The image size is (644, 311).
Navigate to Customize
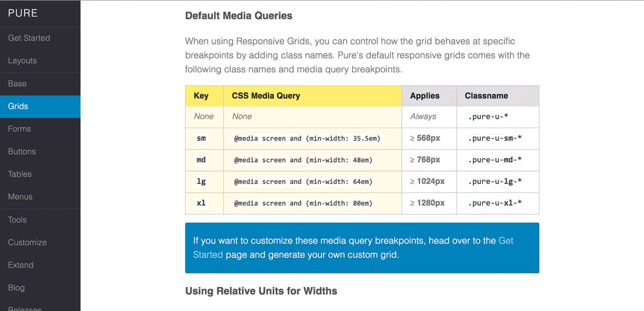click(27, 242)
